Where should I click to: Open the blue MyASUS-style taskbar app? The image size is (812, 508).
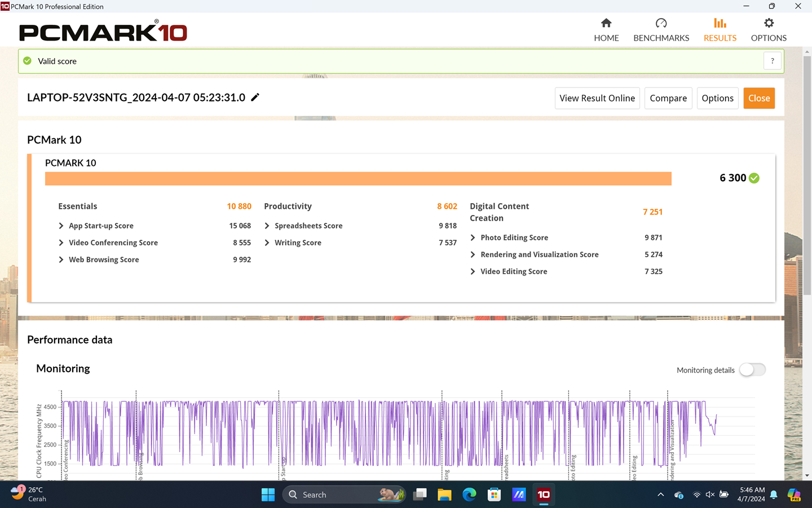(x=519, y=495)
